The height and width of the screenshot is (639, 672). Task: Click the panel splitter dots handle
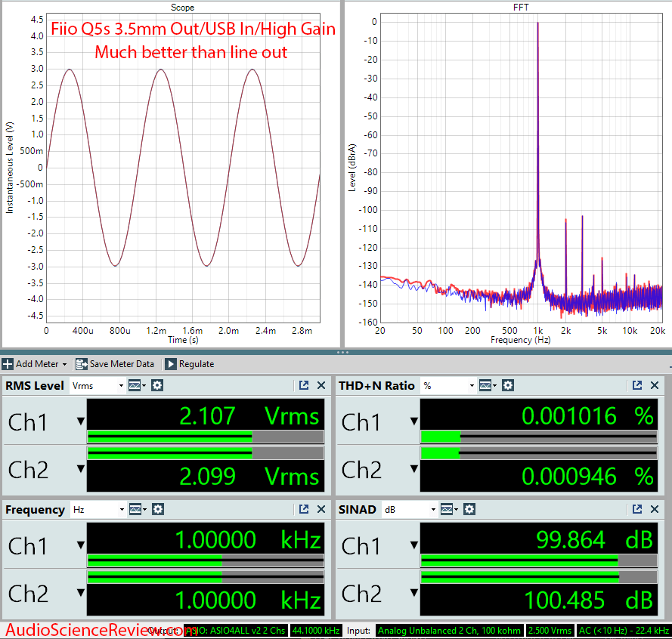click(x=343, y=352)
